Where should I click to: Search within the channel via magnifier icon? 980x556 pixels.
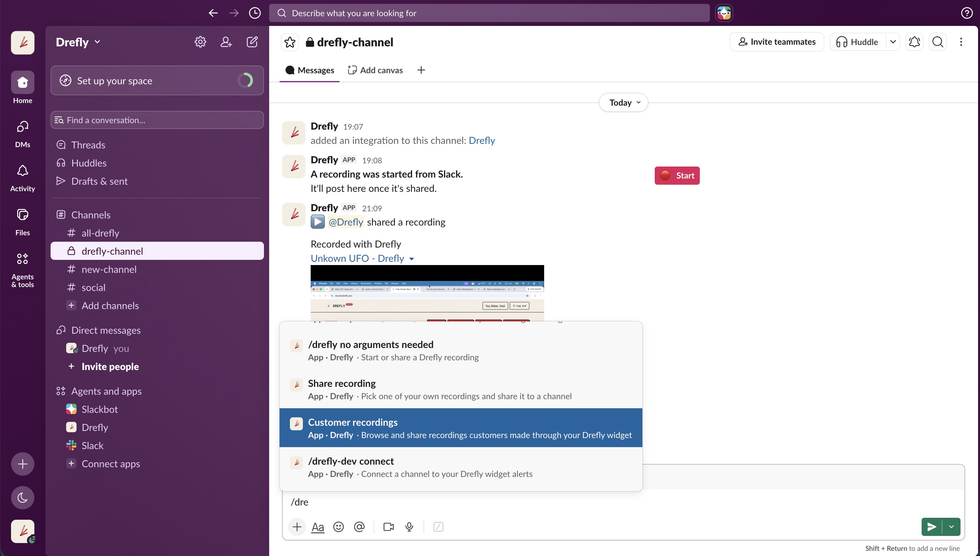(x=938, y=42)
